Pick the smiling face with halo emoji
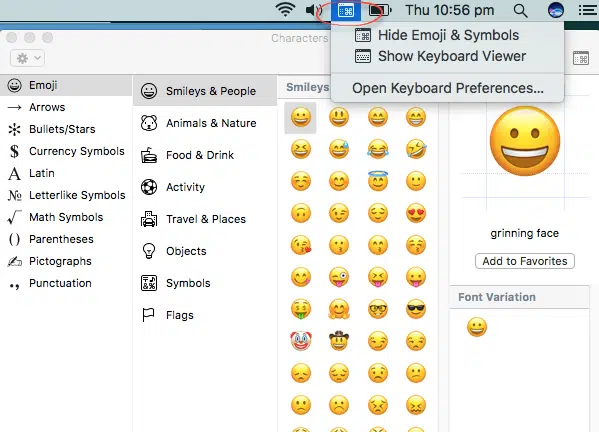The height and width of the screenshot is (432, 599). click(x=377, y=181)
